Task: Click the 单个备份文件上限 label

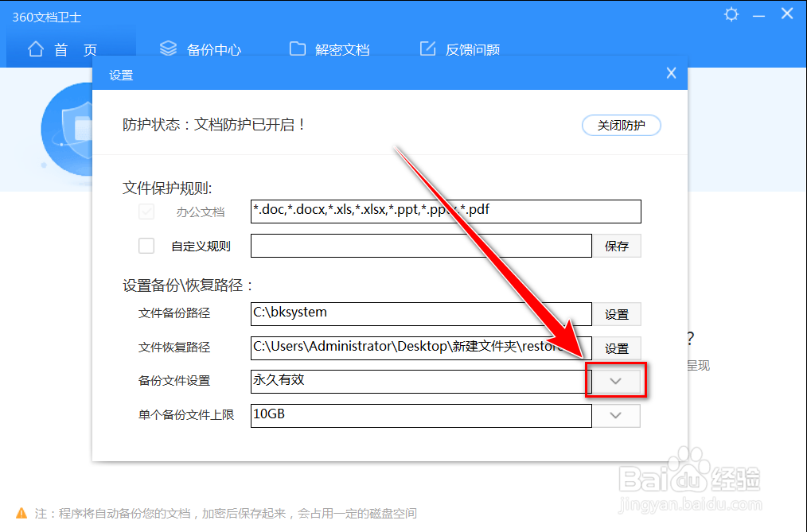Action: click(x=185, y=415)
